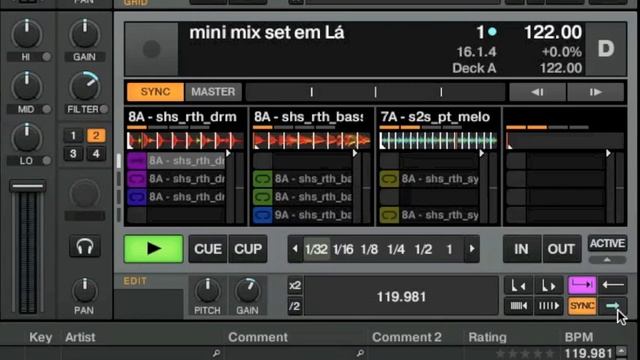The width and height of the screenshot is (640, 360).
Task: Click the move marker left icon
Action: point(518,285)
